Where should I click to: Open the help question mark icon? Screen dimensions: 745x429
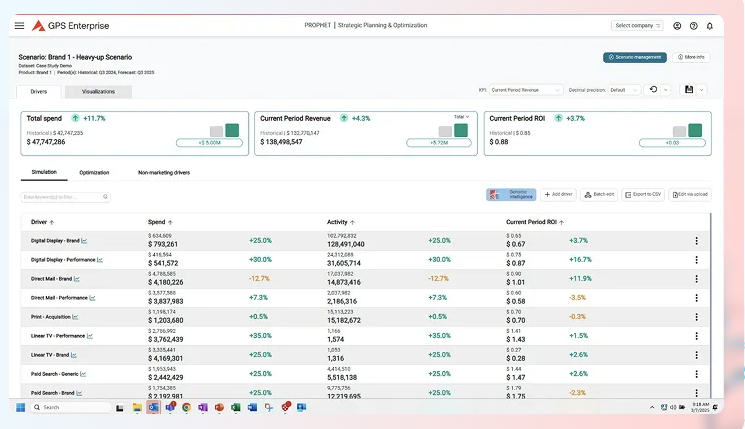(x=693, y=25)
